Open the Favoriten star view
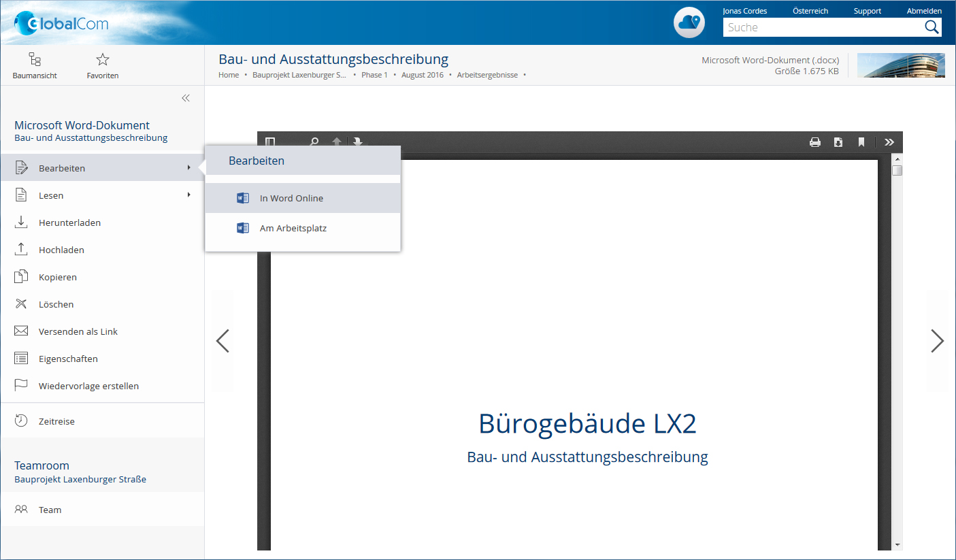The width and height of the screenshot is (956, 560). click(102, 65)
